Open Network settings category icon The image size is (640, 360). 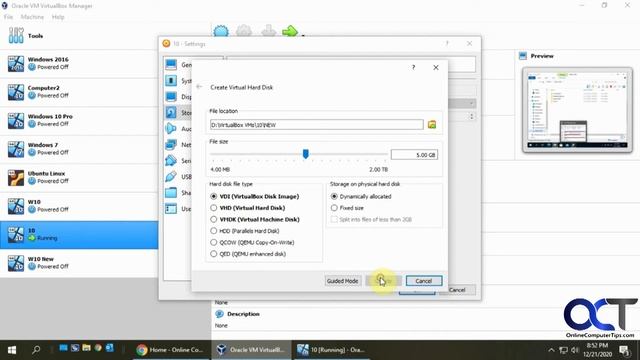click(x=171, y=144)
